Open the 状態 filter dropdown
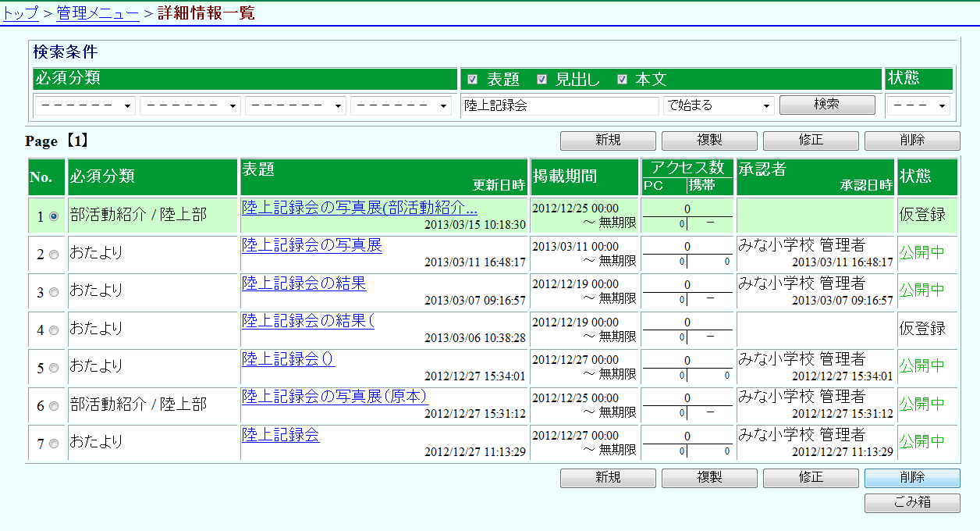The width and height of the screenshot is (980, 531). (x=918, y=105)
